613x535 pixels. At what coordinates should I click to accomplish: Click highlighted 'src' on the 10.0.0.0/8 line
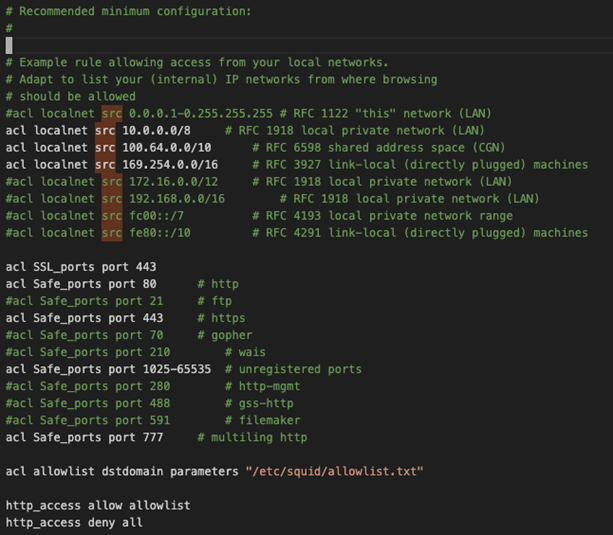[x=105, y=131]
